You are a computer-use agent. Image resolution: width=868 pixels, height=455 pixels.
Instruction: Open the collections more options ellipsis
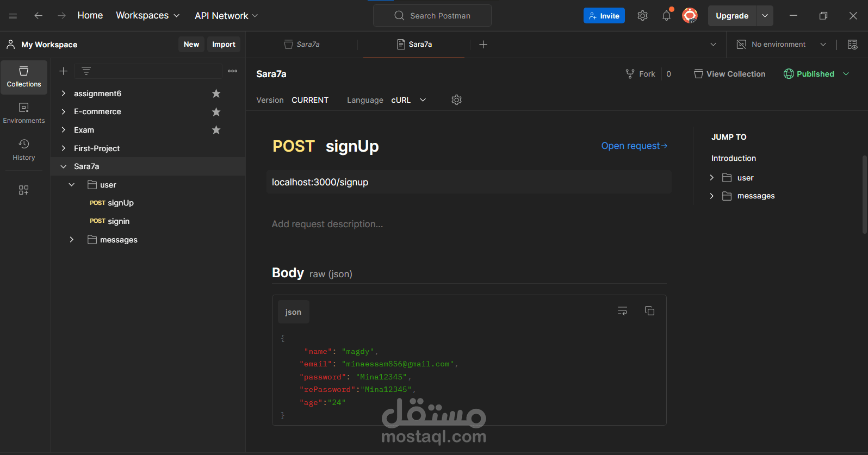pos(233,71)
